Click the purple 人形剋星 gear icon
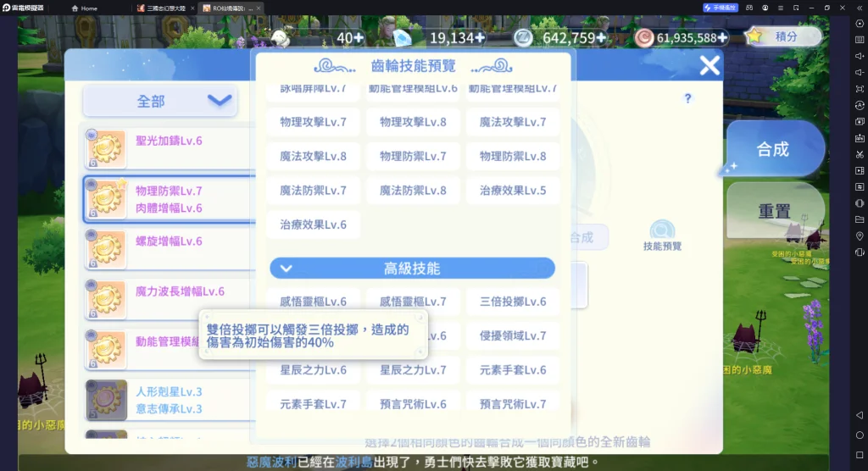Screen dimensions: 868x471 [106, 400]
